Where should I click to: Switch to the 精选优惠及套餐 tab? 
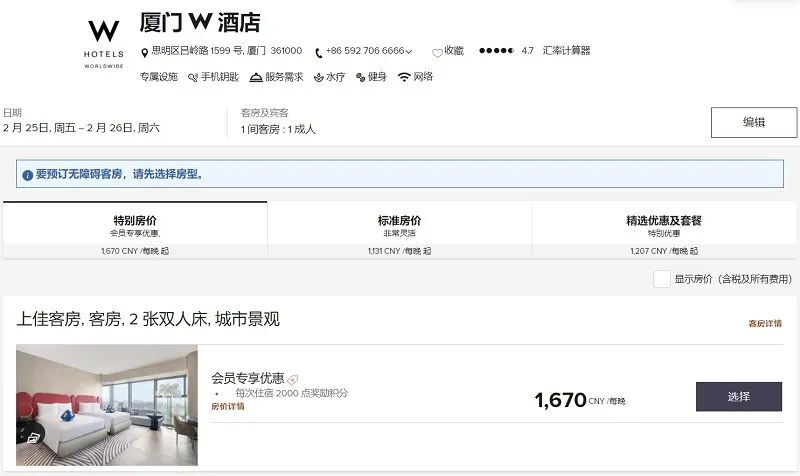click(x=664, y=230)
